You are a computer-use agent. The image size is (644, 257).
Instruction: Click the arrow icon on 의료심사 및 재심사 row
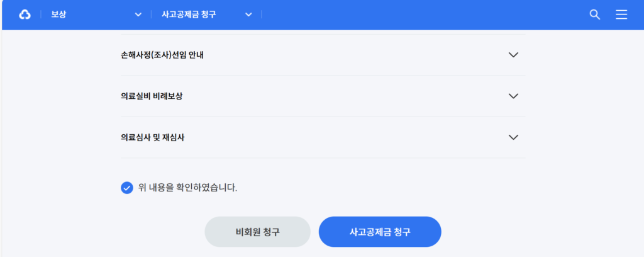click(513, 137)
